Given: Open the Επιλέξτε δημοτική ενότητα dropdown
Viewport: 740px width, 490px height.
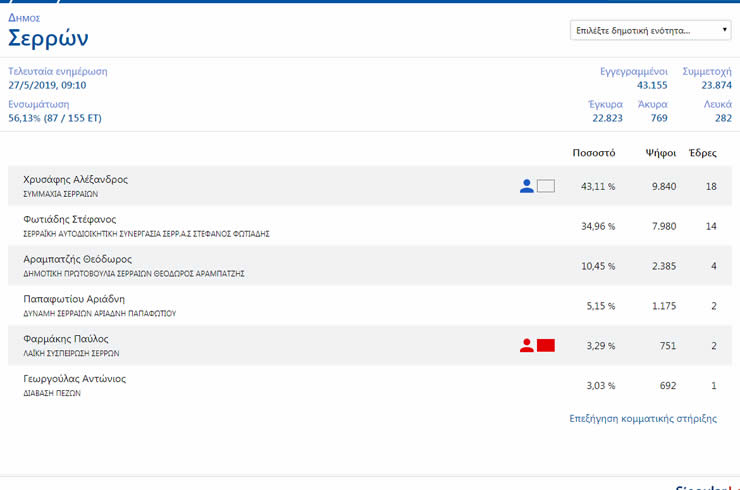Looking at the screenshot, I should point(651,30).
